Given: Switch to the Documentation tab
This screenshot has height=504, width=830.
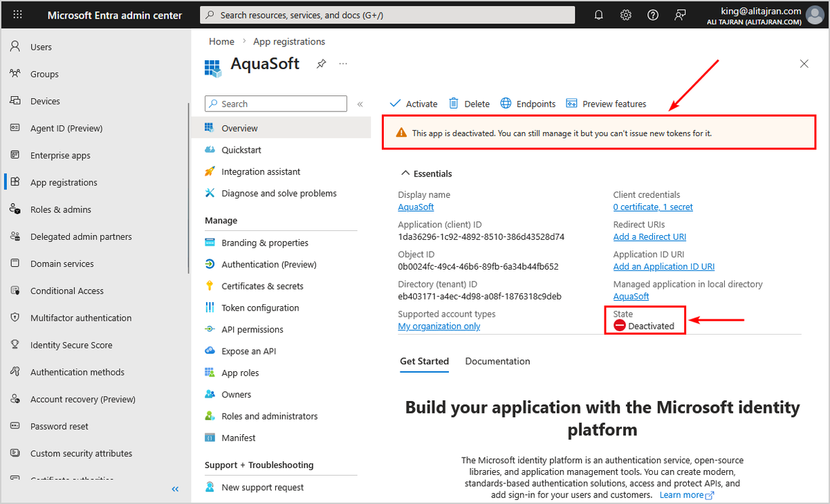Looking at the screenshot, I should click(497, 362).
